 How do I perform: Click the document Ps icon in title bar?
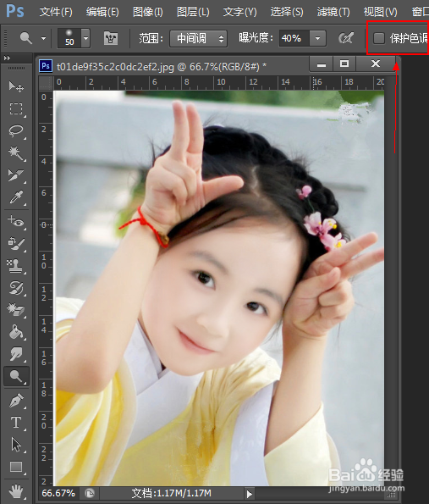tap(46, 66)
